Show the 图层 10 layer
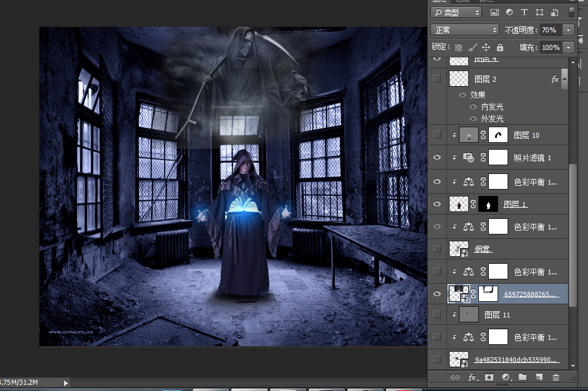Screen dimensions: 588x391 click(436, 135)
